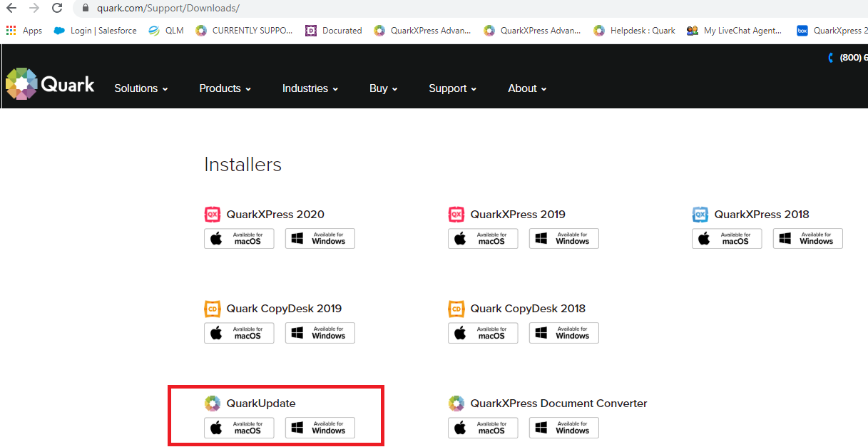The height and width of the screenshot is (447, 868).
Task: Download QuarkXPress Document Converter for Windows
Action: (x=564, y=428)
